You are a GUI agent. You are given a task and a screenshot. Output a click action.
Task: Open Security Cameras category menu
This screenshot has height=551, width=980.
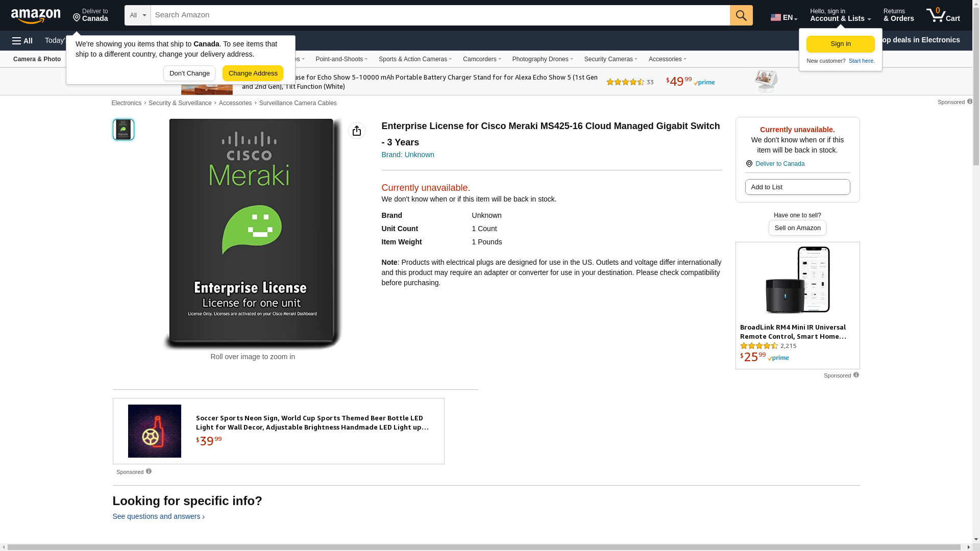coord(610,59)
